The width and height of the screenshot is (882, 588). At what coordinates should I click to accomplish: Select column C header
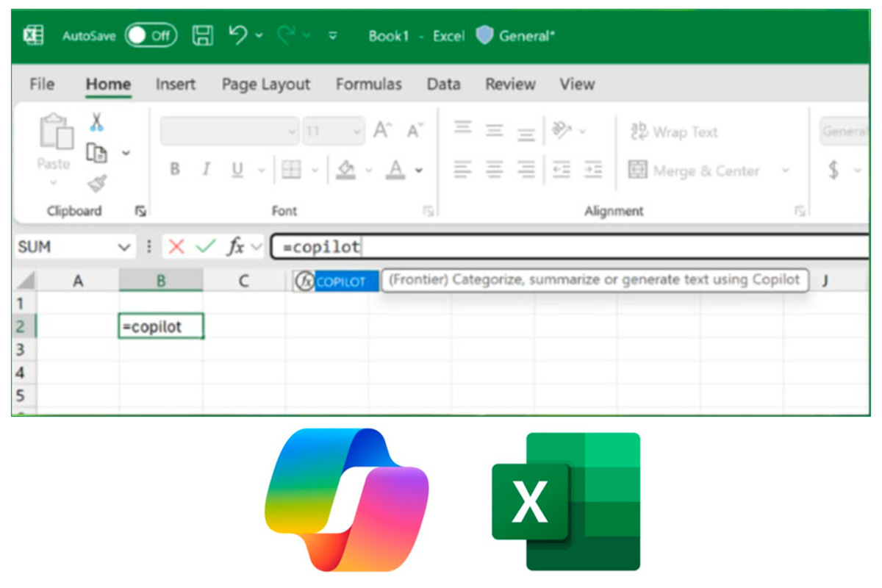[244, 281]
